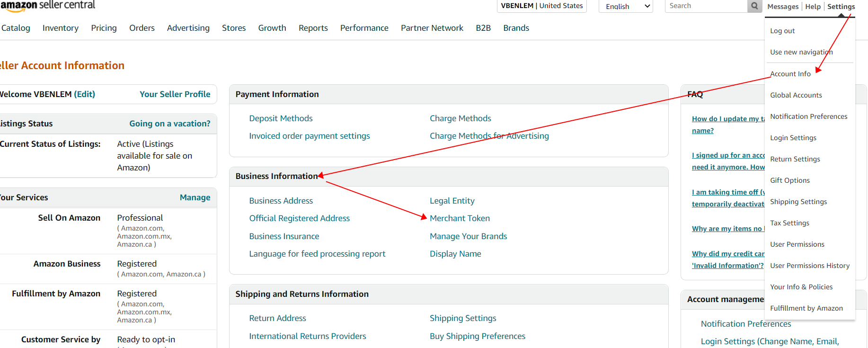Open the Help link in header
Image resolution: width=868 pixels, height=348 pixels.
coord(813,7)
